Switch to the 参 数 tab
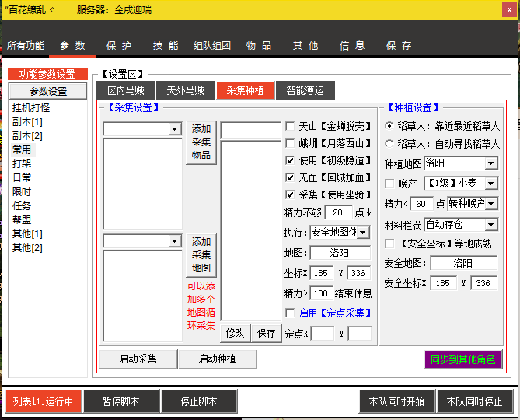The width and height of the screenshot is (520, 420). tap(72, 45)
